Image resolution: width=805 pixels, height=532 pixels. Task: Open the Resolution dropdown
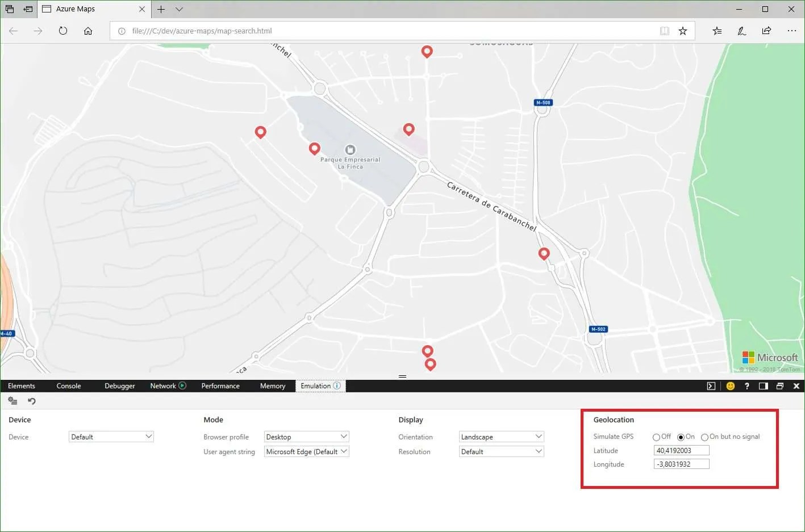502,451
